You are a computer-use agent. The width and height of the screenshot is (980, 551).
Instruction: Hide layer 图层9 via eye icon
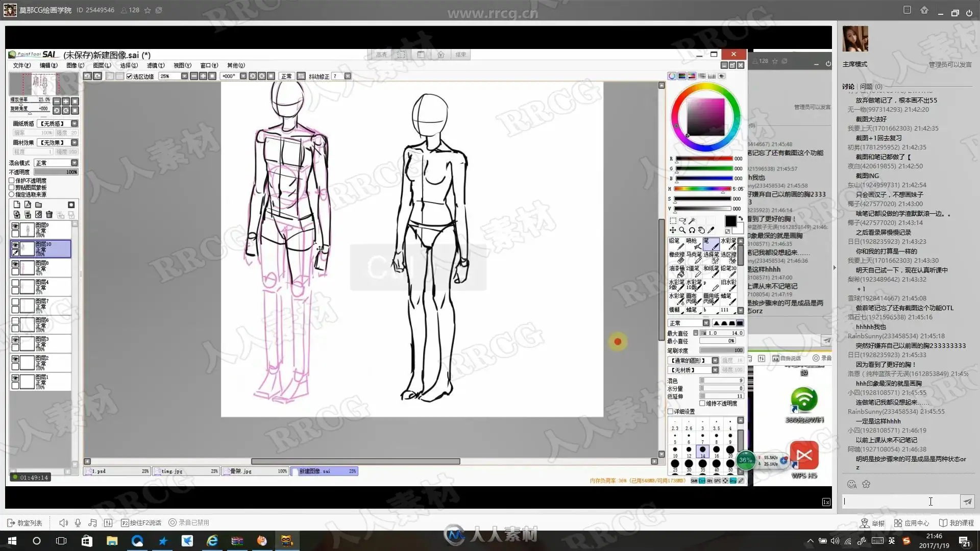[x=15, y=227]
